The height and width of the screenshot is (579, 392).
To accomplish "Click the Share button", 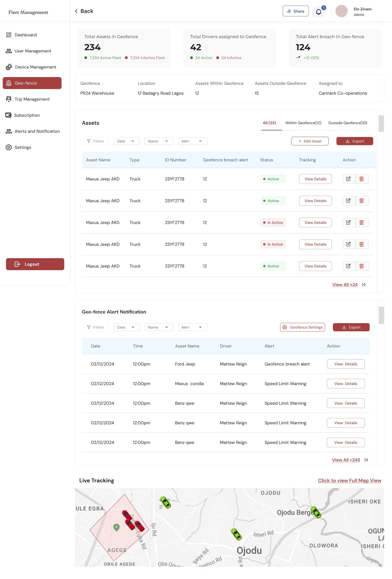I will [296, 11].
